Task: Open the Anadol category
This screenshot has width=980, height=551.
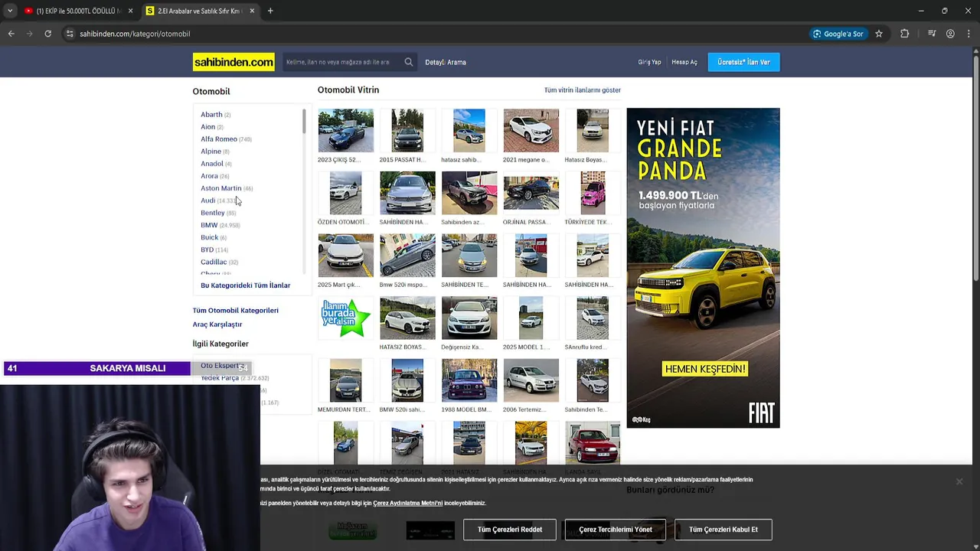Action: [212, 164]
